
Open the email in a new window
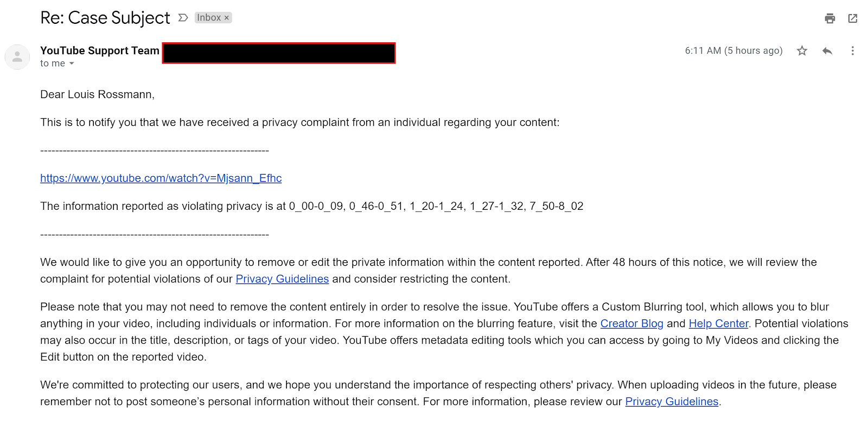pos(853,18)
